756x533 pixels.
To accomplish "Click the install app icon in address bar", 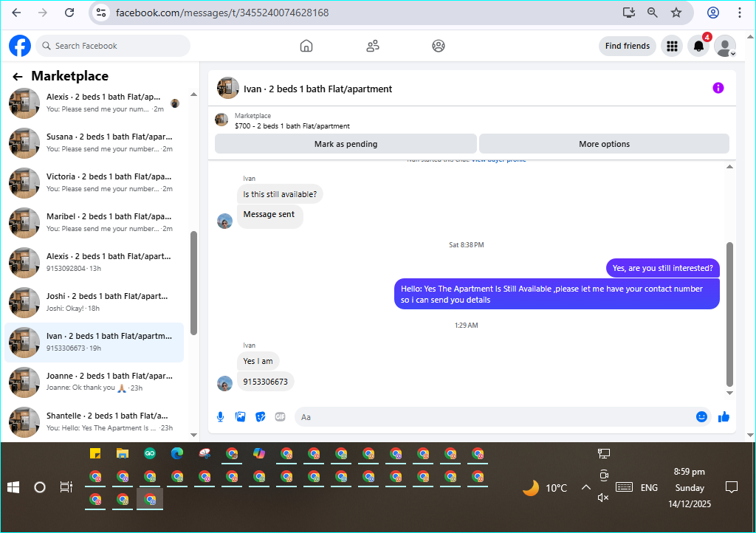I will pyautogui.click(x=629, y=13).
